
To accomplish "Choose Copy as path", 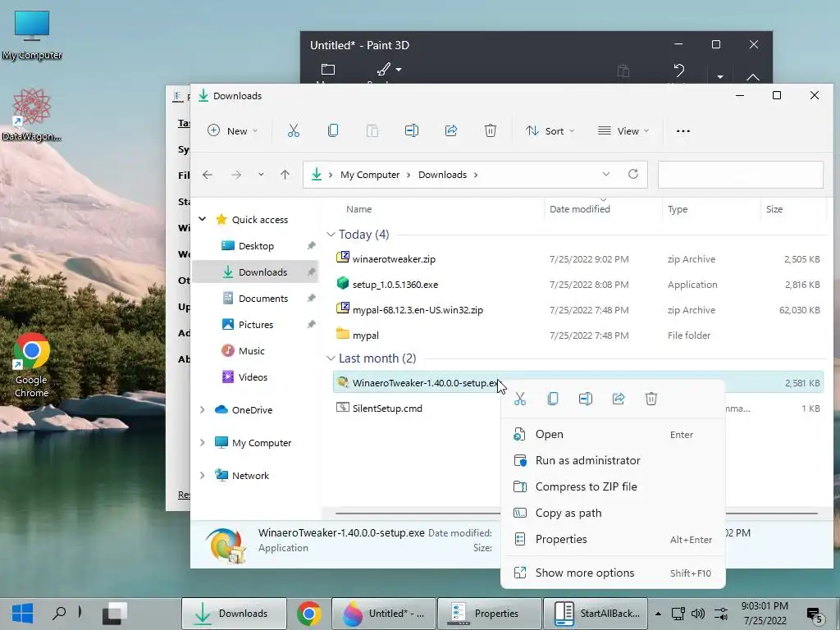I will pos(613,514).
